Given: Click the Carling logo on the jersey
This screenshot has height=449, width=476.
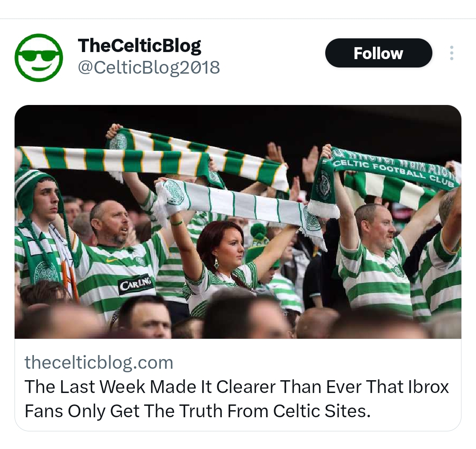Looking at the screenshot, I should (136, 285).
